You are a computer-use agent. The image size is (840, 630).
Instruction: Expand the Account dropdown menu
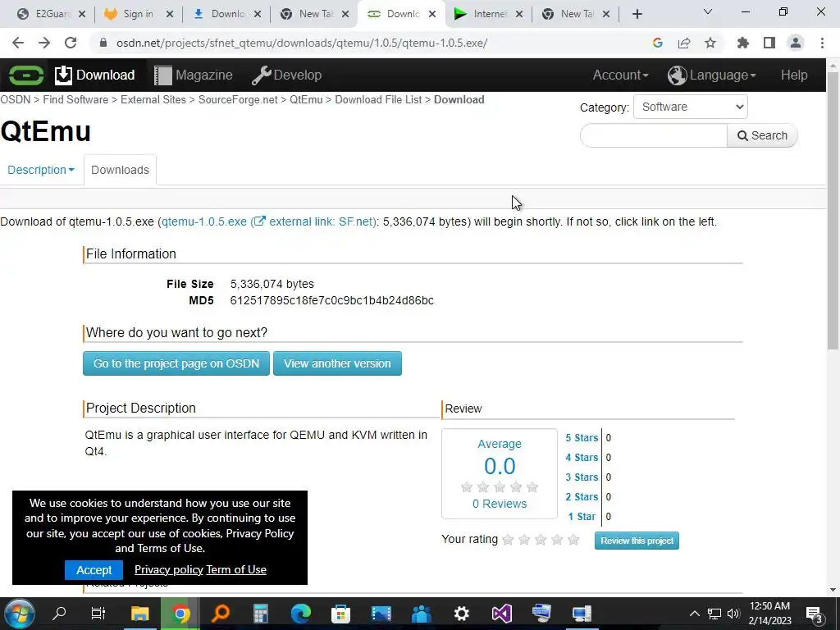coord(620,75)
